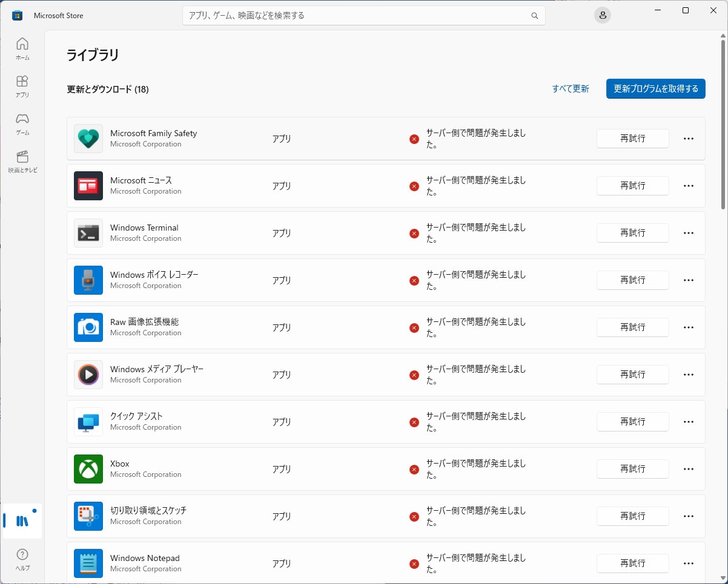Viewport: 728px width, 584px height.
Task: Click the Microsoft Family Safety app icon
Action: tap(88, 139)
